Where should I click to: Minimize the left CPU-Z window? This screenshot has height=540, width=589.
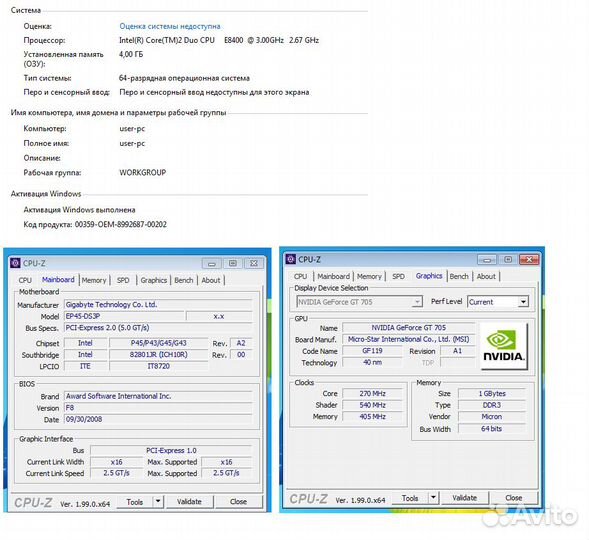click(x=211, y=264)
